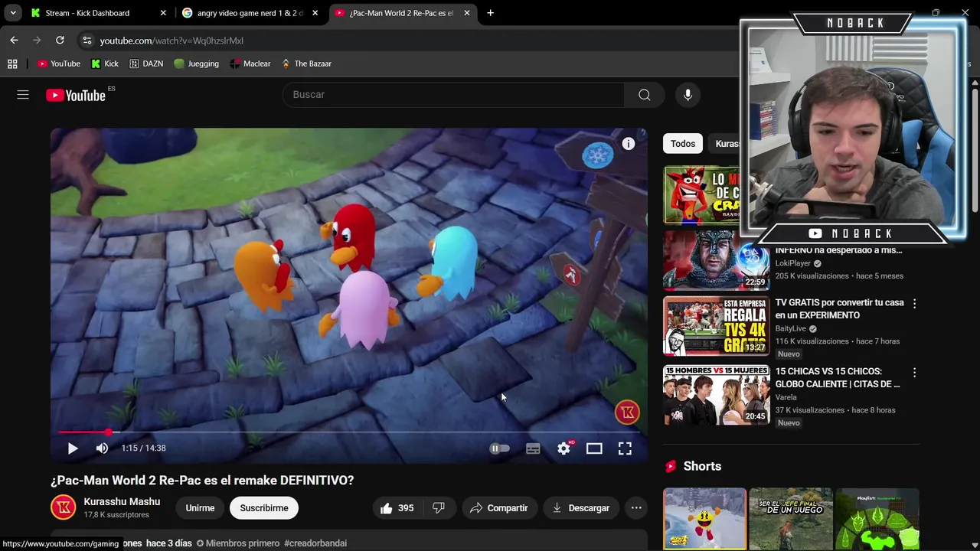Open the #creadorbandai hashtag
Screen dimensions: 980x551
click(x=315, y=543)
